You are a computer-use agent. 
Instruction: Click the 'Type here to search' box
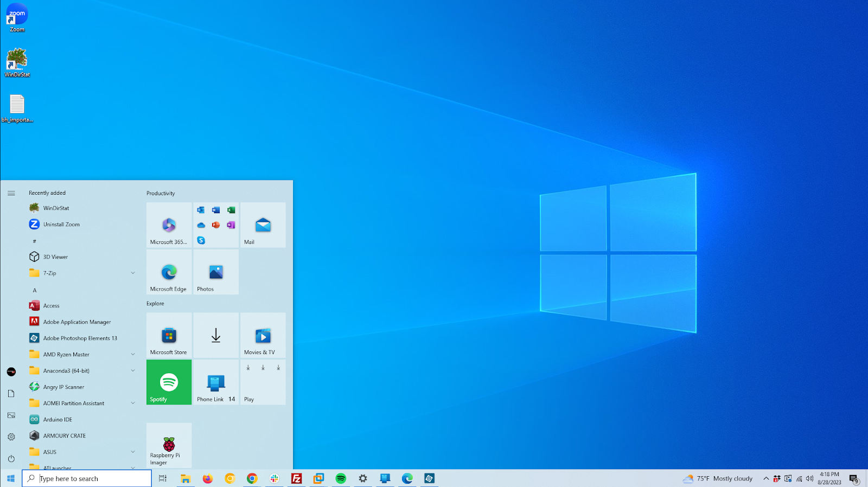(x=87, y=478)
